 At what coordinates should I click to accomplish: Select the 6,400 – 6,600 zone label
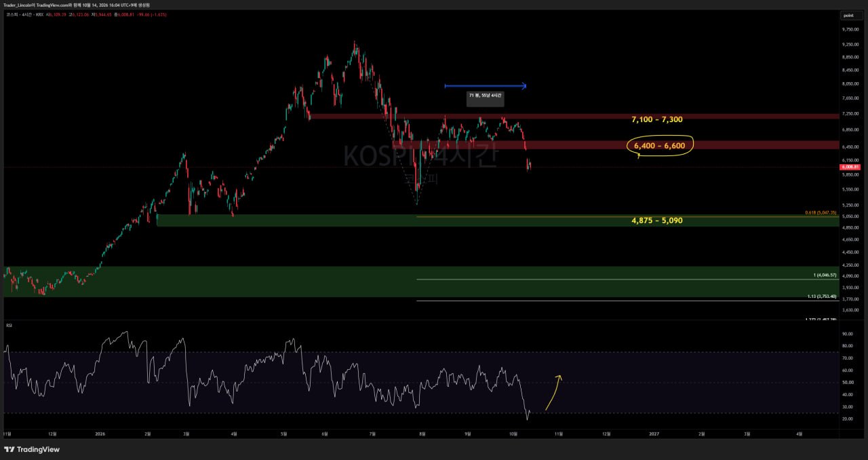click(x=659, y=146)
